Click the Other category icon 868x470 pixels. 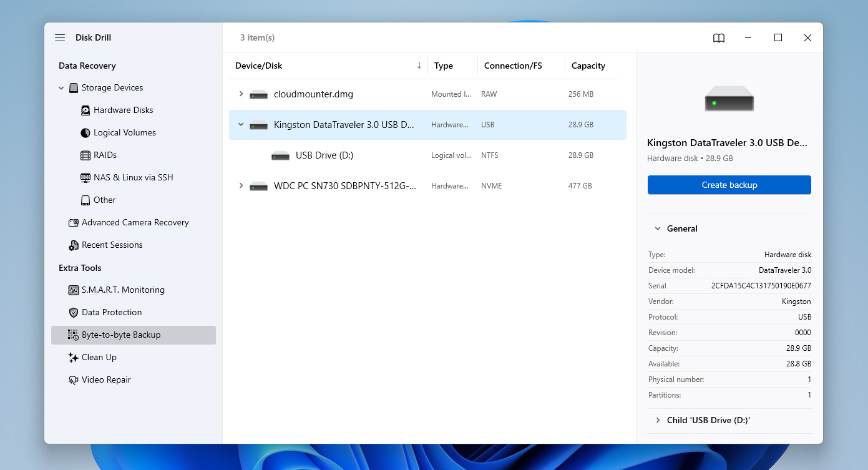point(85,200)
